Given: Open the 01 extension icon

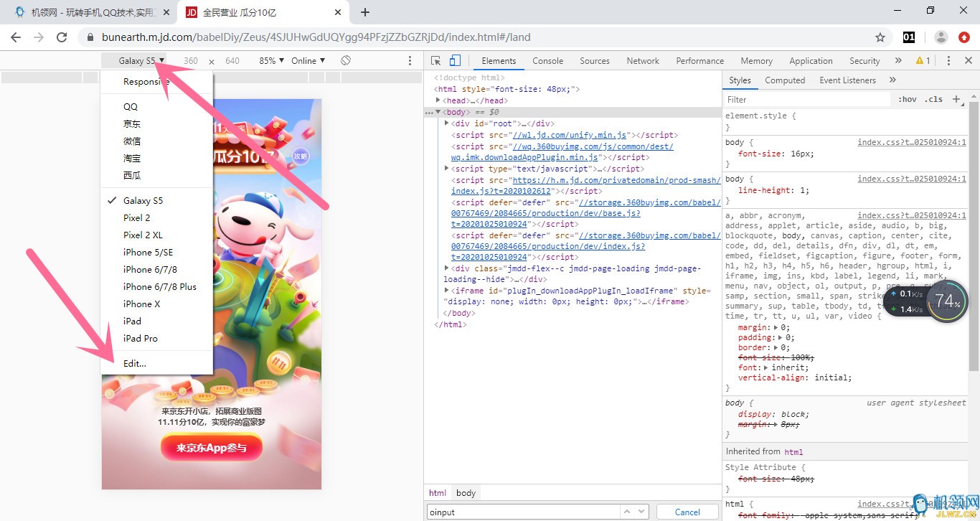Looking at the screenshot, I should pos(909,37).
